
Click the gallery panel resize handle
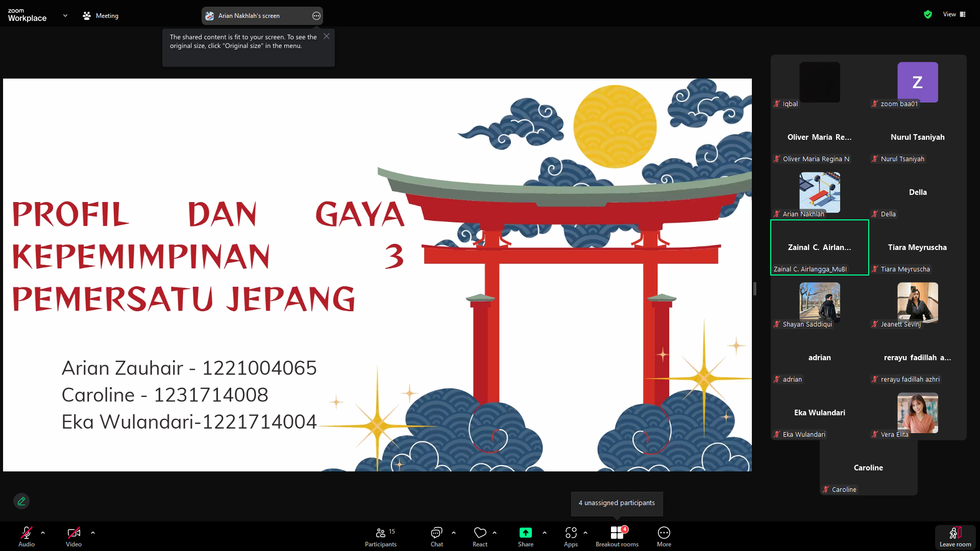point(755,289)
